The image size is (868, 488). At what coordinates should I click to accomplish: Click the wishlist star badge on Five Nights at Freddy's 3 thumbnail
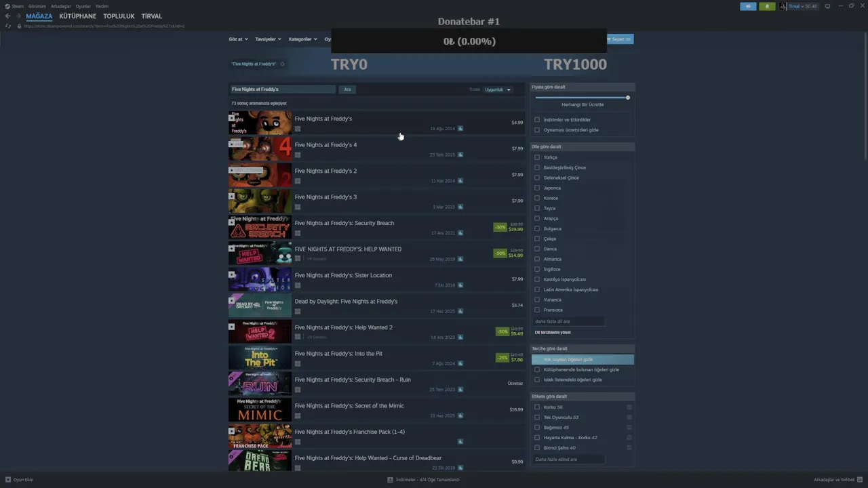[231, 196]
